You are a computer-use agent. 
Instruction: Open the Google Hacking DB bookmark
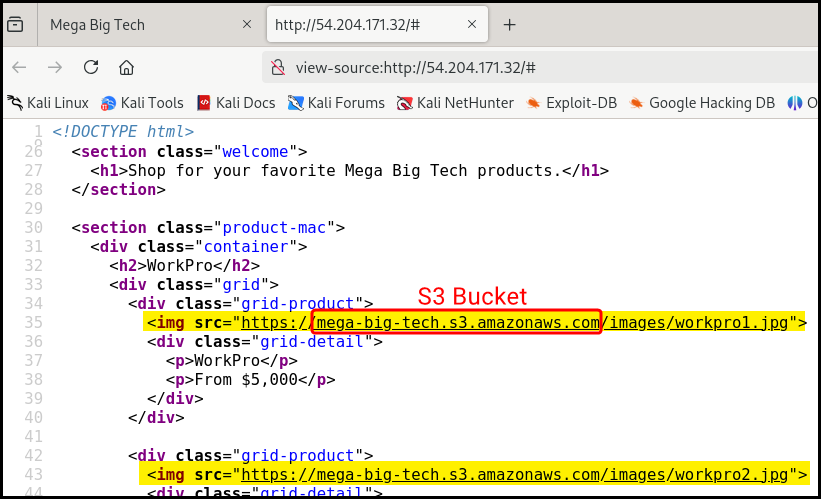[x=702, y=103]
